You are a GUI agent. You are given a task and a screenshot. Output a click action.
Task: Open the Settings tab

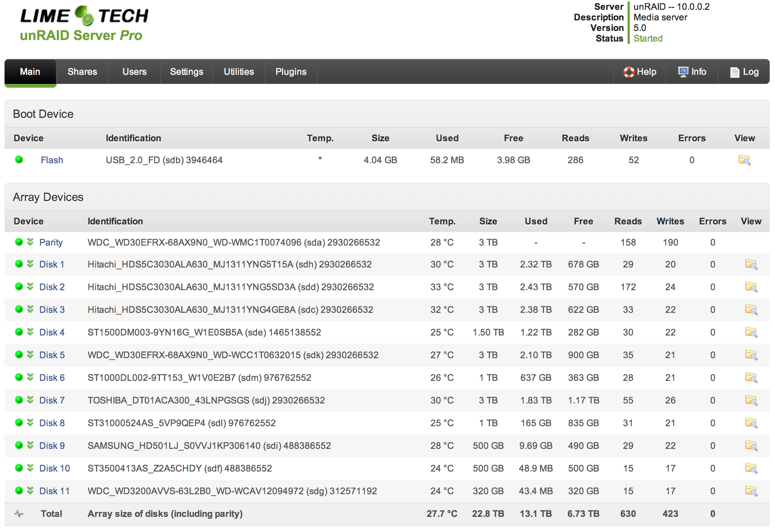187,72
